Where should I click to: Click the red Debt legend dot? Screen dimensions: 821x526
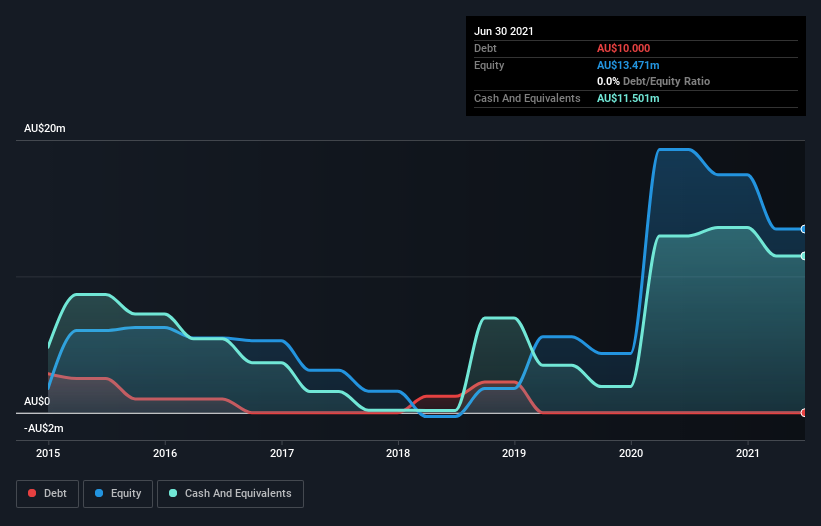32,493
